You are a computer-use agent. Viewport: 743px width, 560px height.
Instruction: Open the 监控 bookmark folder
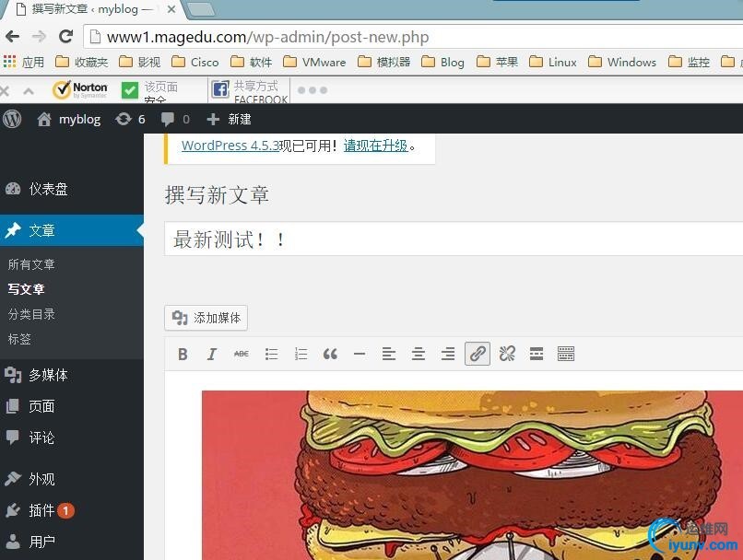[689, 62]
